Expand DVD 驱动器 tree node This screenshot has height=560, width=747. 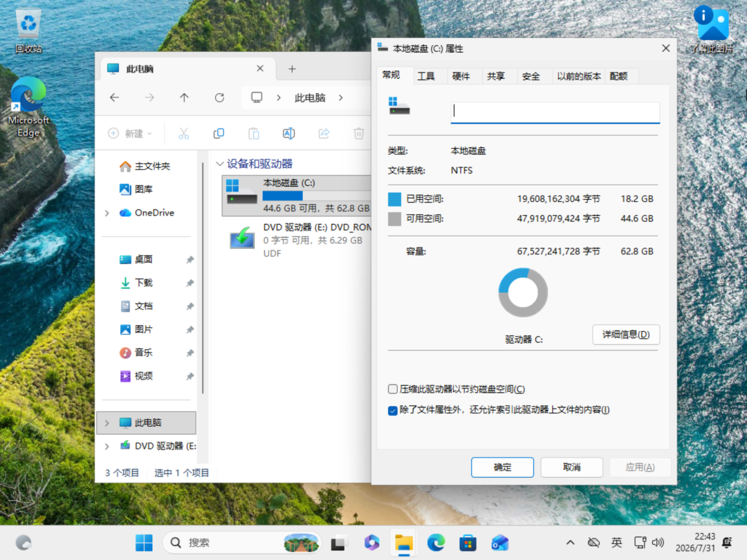coord(107,446)
